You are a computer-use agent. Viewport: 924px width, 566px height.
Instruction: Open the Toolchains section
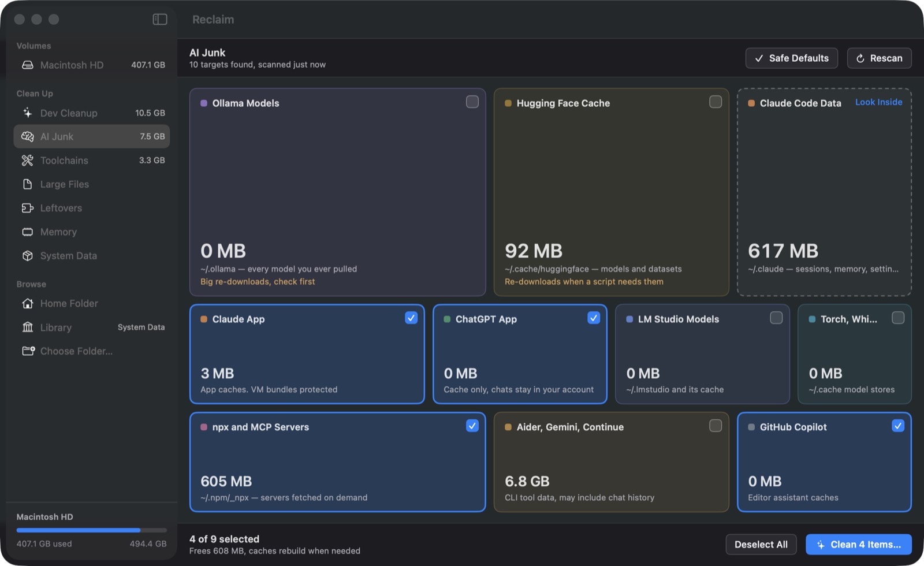click(92, 161)
